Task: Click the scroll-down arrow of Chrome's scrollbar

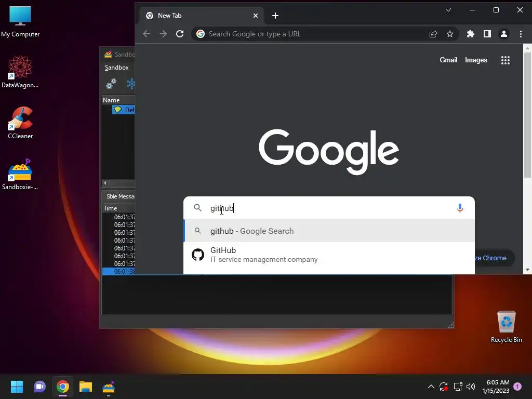Action: [528, 270]
